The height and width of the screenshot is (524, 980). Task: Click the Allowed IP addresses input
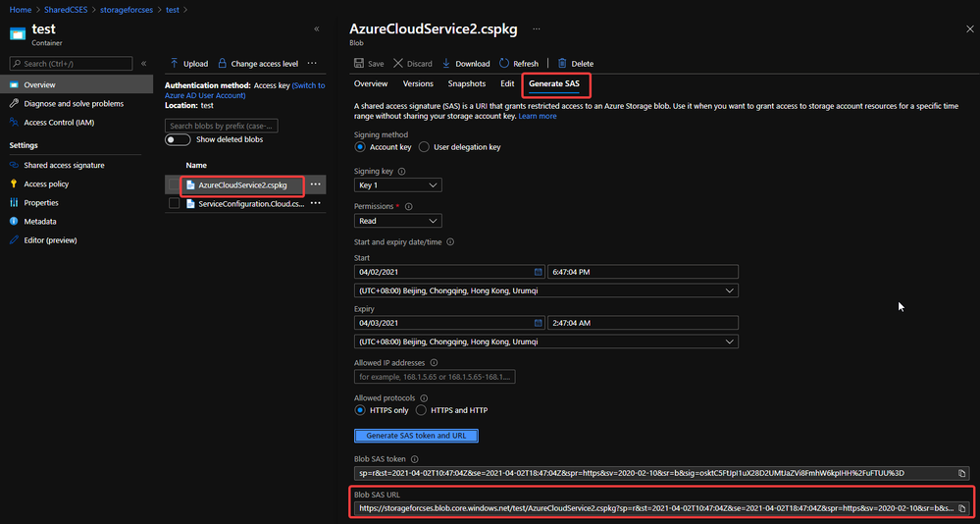pyautogui.click(x=435, y=377)
